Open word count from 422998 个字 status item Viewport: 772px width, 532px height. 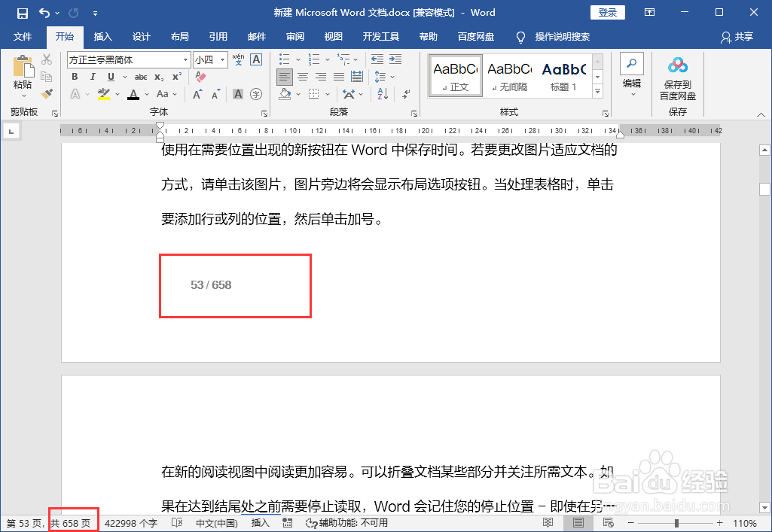tap(132, 522)
